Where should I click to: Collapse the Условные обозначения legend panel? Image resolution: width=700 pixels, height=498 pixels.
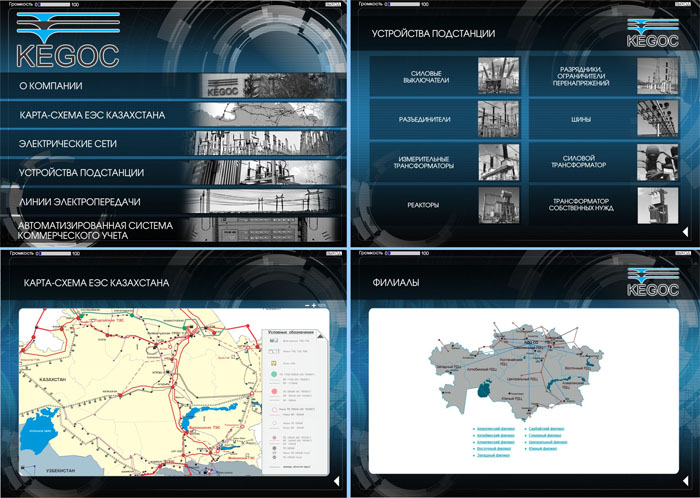(x=321, y=336)
